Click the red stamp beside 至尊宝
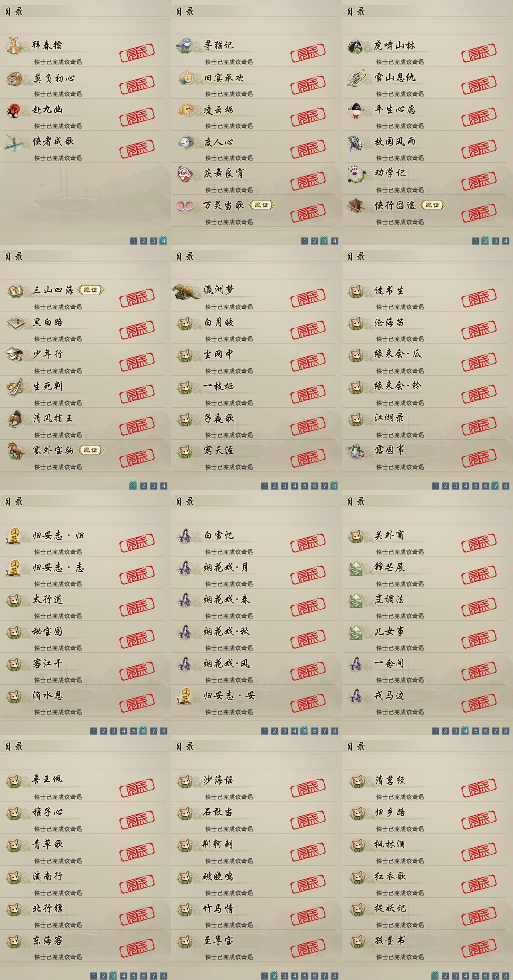 click(308, 946)
